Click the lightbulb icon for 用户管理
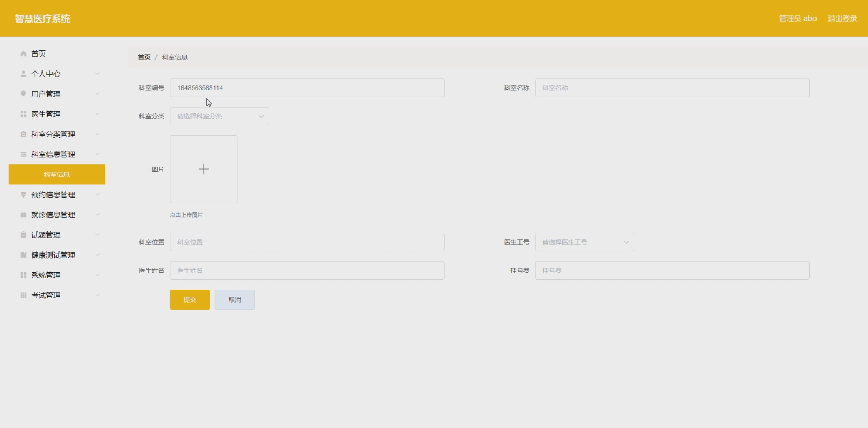Screen dimensions: 868x428 tap(23, 94)
